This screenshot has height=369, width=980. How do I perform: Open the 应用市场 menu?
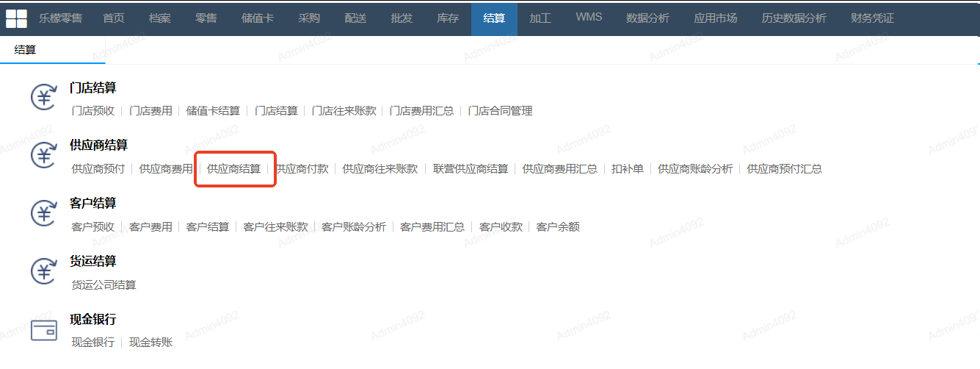(716, 18)
